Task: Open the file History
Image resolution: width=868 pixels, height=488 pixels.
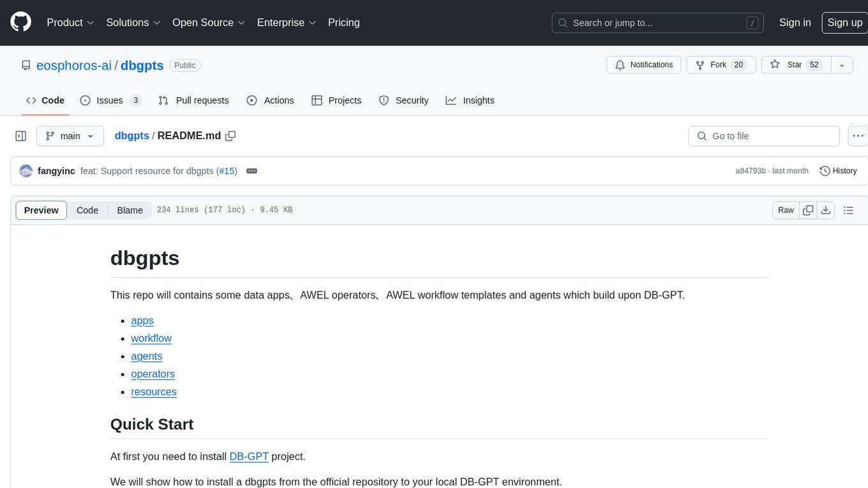Action: [838, 171]
